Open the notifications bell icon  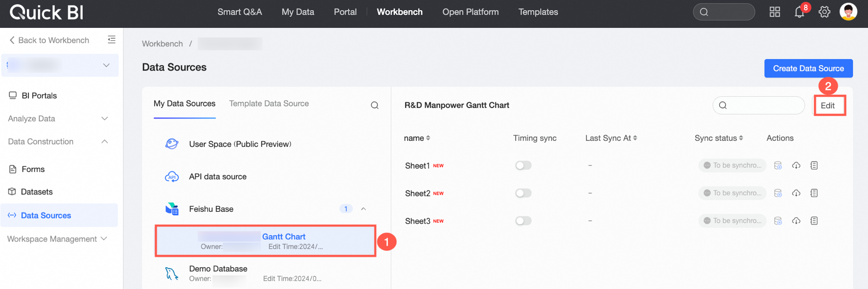[x=799, y=13]
